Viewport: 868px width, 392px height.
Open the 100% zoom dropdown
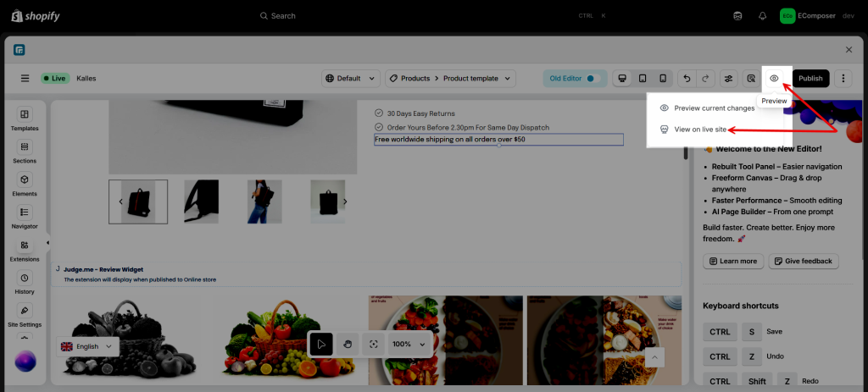tap(410, 345)
